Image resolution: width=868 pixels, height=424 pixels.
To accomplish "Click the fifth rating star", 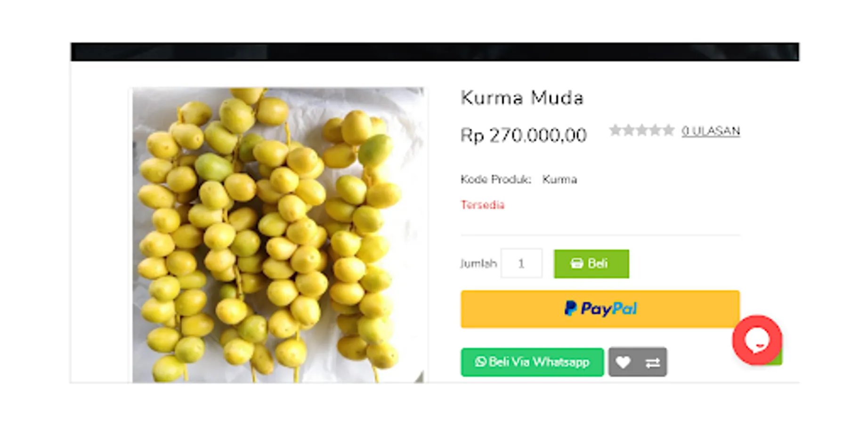I will pyautogui.click(x=668, y=130).
